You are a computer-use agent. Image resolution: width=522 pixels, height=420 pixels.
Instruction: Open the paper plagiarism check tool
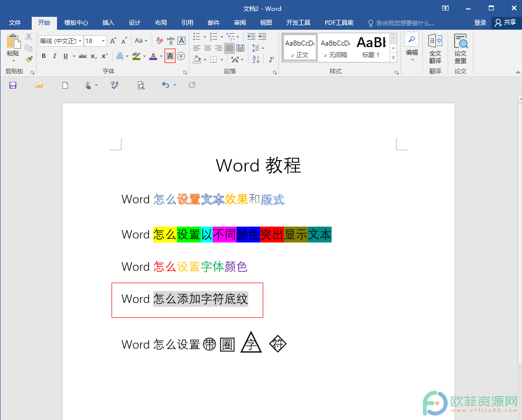(x=461, y=49)
